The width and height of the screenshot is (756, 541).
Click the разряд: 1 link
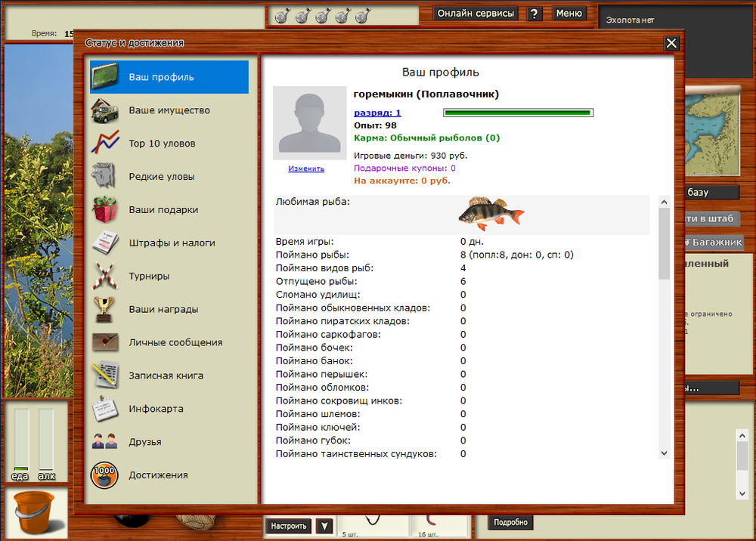coord(377,113)
